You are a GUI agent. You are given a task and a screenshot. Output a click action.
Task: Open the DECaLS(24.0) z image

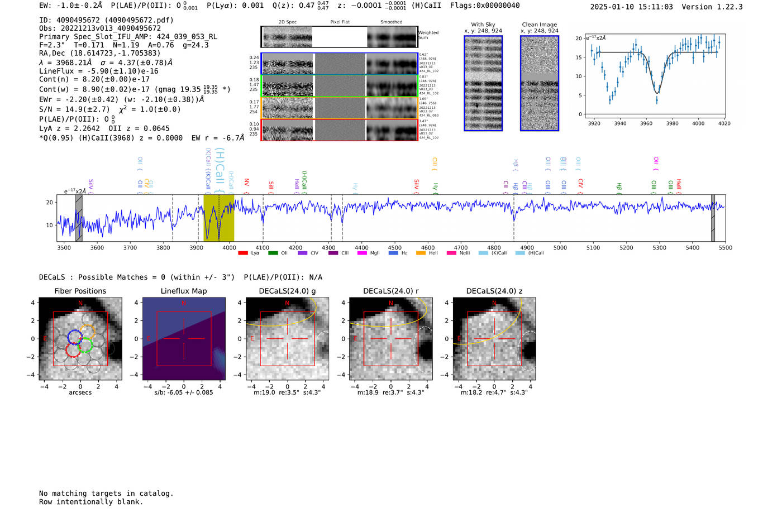[x=494, y=339]
